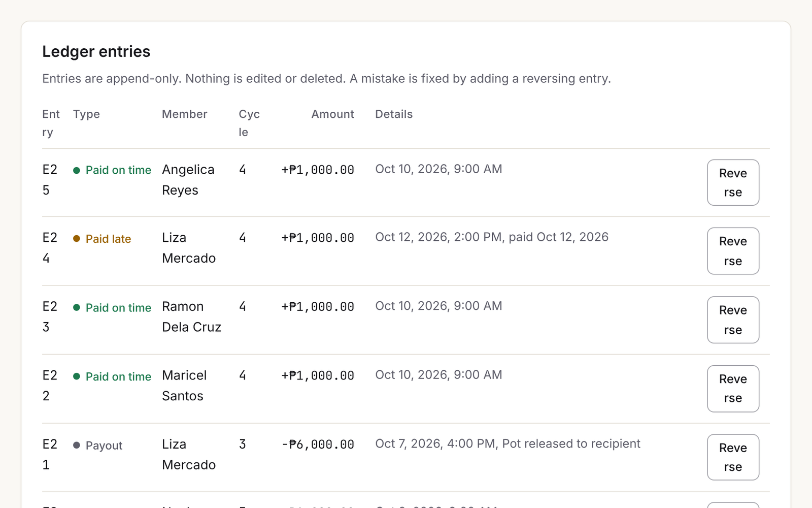Click Paid on time status for Maricel Santos
The height and width of the screenshot is (508, 812).
point(112,376)
